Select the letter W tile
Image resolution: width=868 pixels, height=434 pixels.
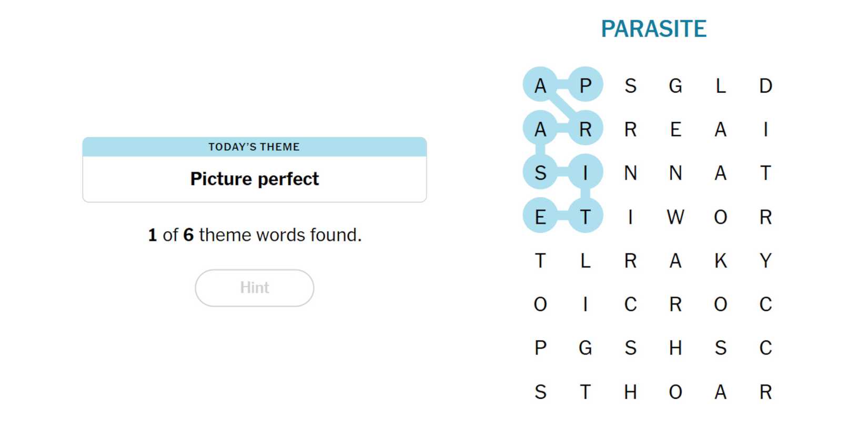pyautogui.click(x=675, y=217)
